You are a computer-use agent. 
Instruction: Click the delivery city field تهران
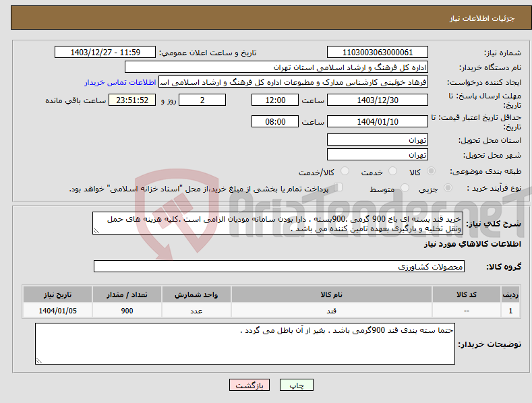(x=378, y=155)
